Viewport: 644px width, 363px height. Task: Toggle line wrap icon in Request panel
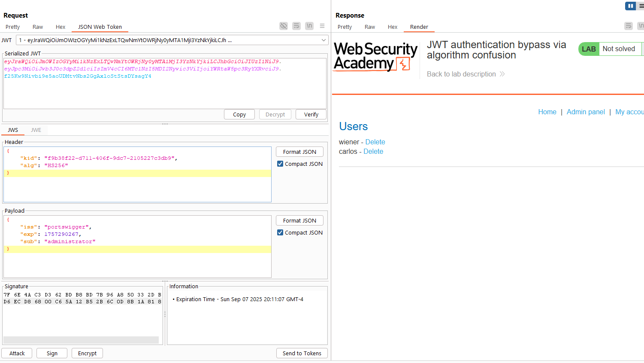tap(296, 26)
